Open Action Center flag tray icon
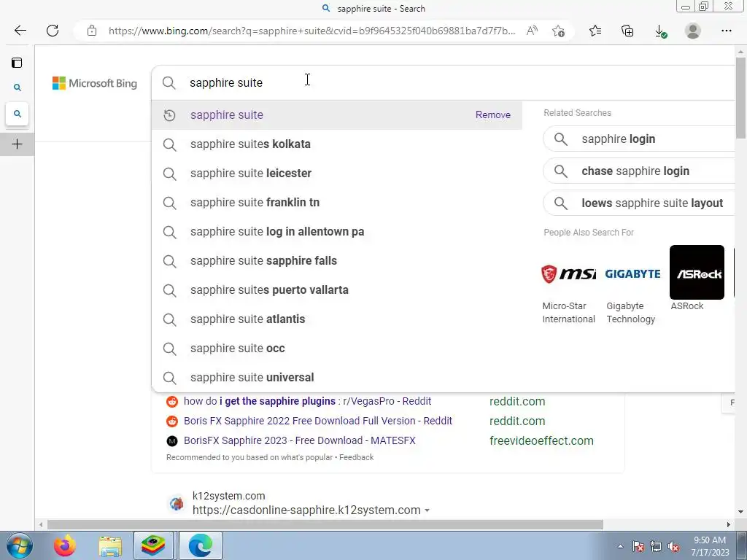This screenshot has height=560, width=747. coord(638,547)
